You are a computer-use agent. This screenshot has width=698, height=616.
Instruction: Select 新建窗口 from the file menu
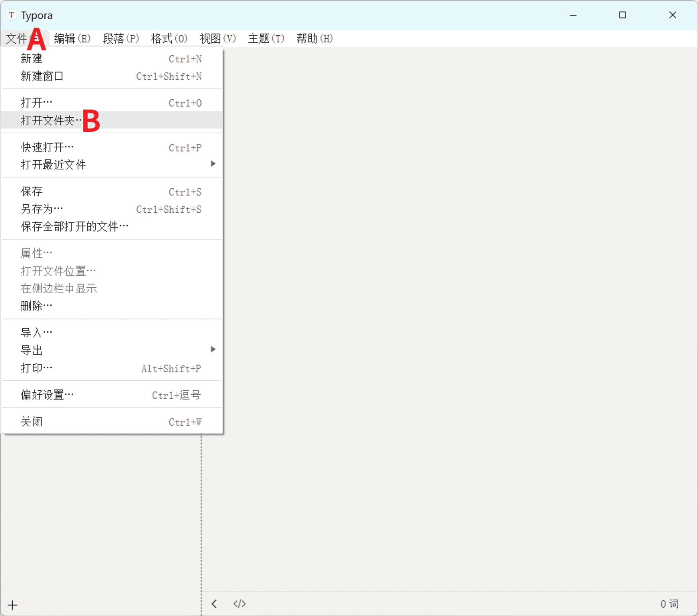(41, 76)
